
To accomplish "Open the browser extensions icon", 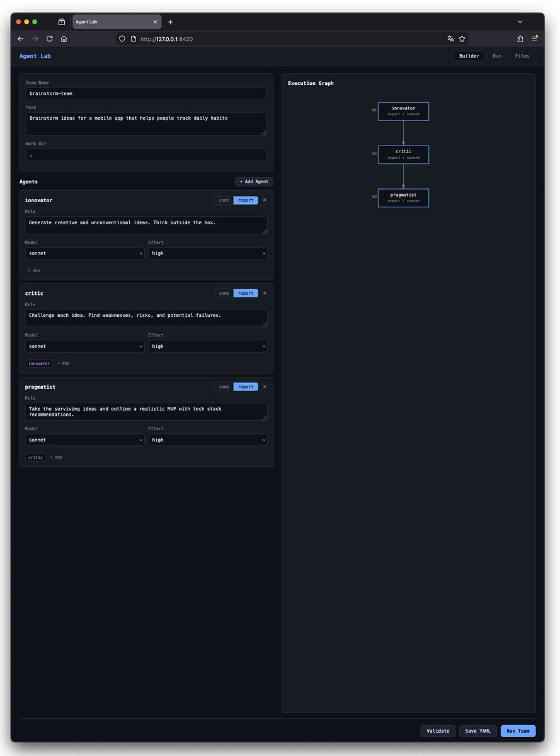I will [x=520, y=38].
